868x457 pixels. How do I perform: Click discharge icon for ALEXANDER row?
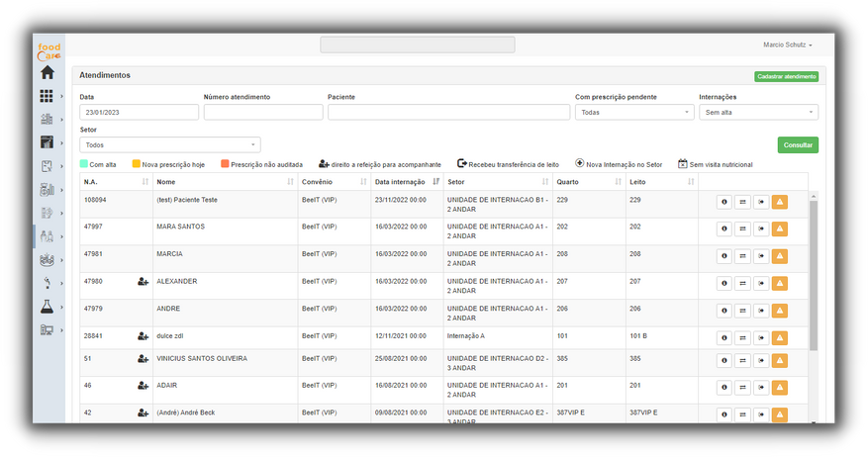pyautogui.click(x=761, y=284)
